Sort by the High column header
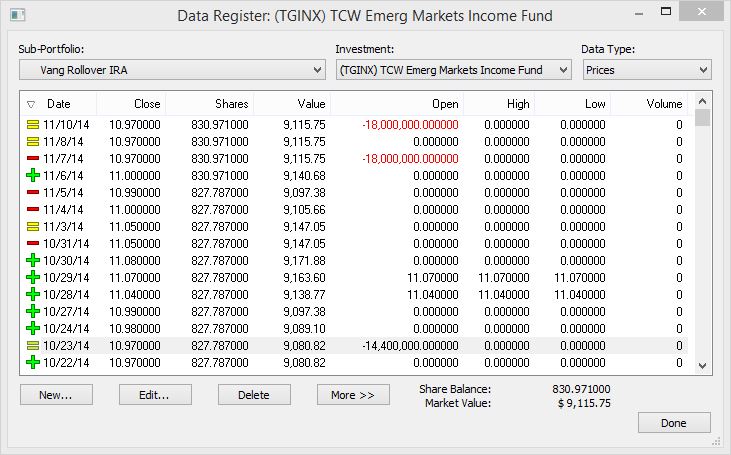The image size is (731, 455). [499, 104]
